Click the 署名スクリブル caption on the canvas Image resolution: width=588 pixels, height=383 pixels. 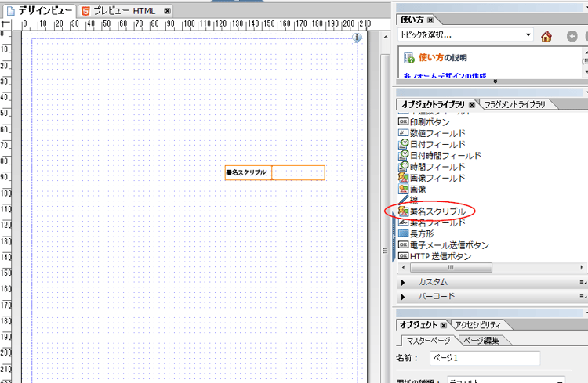pos(246,172)
